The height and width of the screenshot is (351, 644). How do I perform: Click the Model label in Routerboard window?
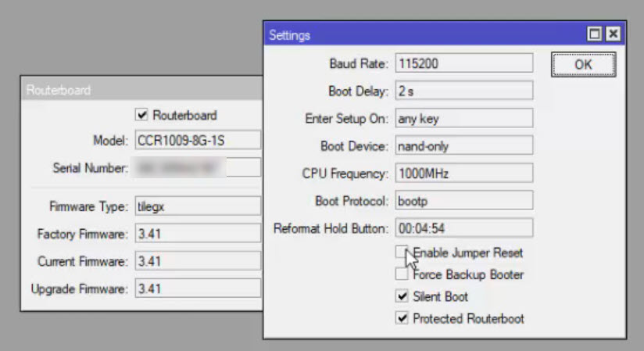[x=110, y=141]
